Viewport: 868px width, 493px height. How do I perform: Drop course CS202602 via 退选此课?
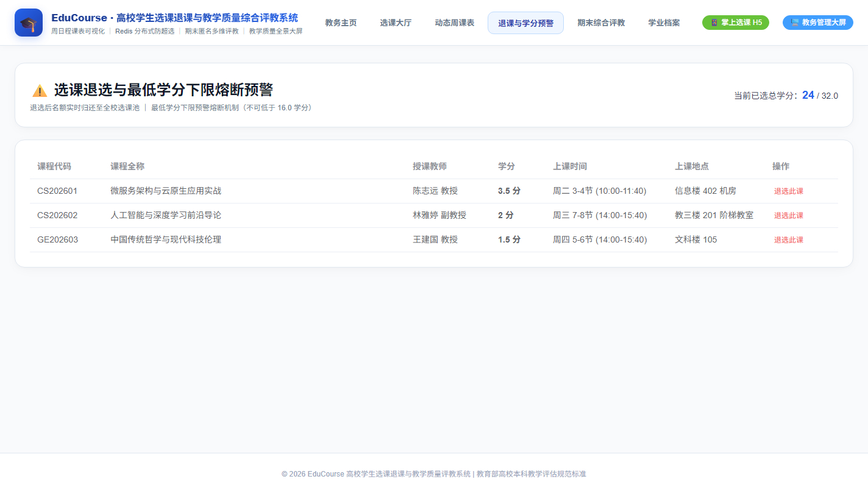point(789,215)
